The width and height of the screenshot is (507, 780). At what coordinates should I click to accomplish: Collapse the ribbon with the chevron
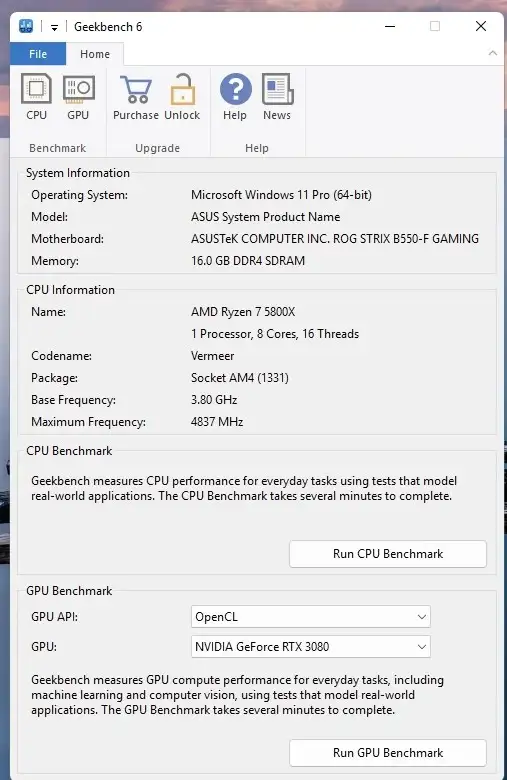[x=493, y=53]
